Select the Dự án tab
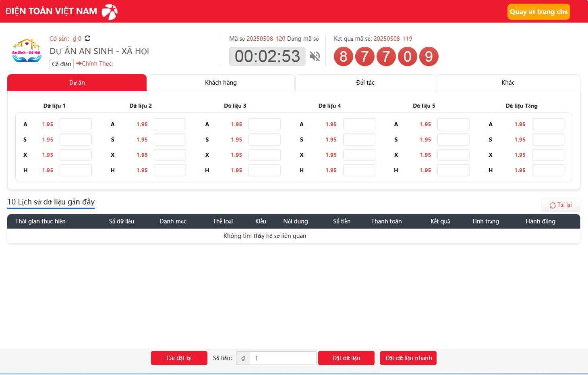The image size is (588, 375). click(77, 83)
